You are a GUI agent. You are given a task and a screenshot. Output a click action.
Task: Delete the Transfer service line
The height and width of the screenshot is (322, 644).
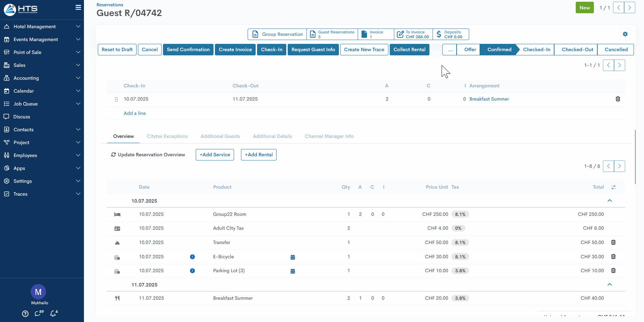pyautogui.click(x=613, y=242)
